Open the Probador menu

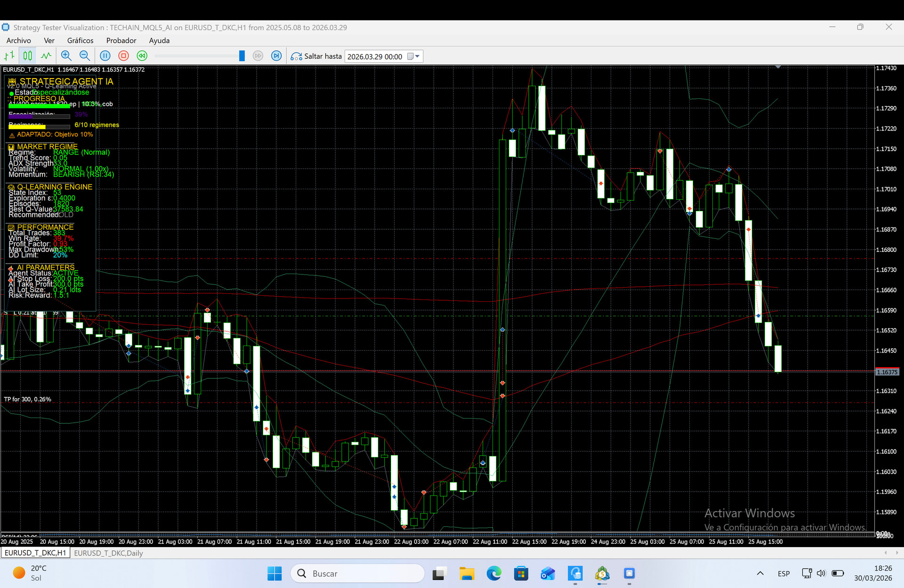tap(121, 40)
